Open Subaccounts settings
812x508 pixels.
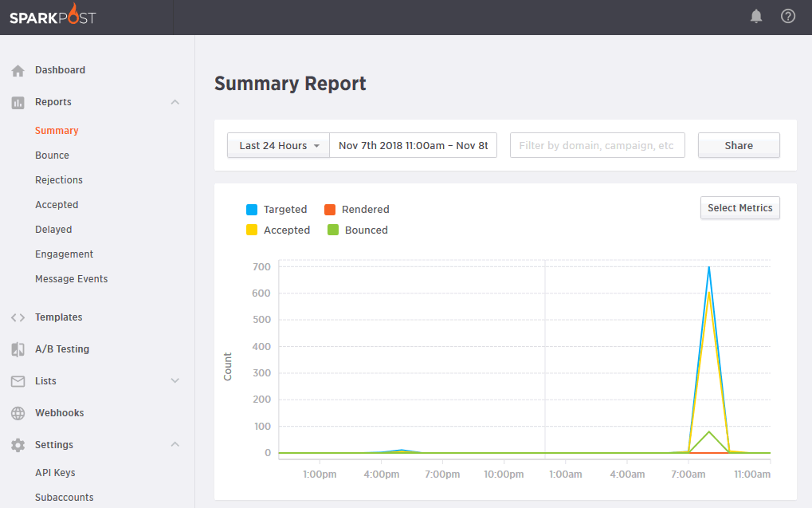(65, 498)
